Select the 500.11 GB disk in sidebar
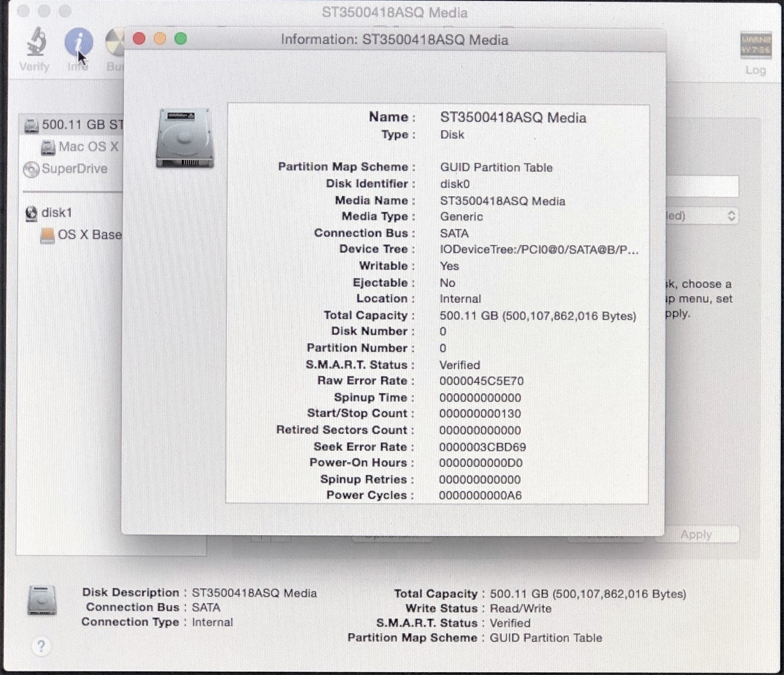 [73, 125]
